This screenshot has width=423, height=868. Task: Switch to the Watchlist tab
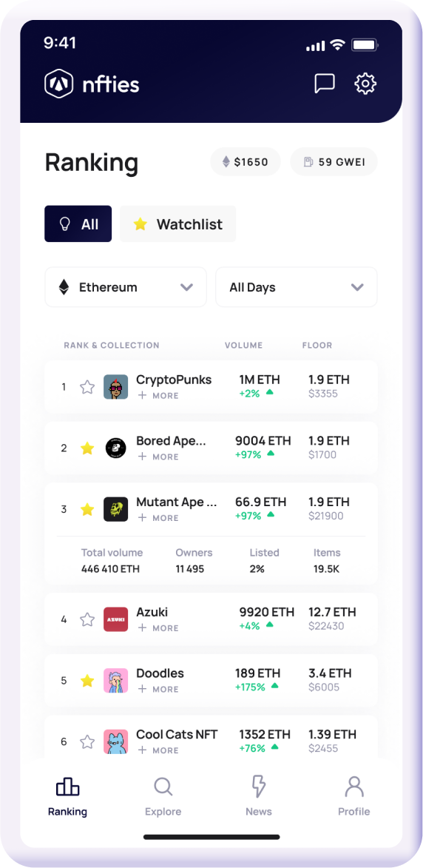178,224
